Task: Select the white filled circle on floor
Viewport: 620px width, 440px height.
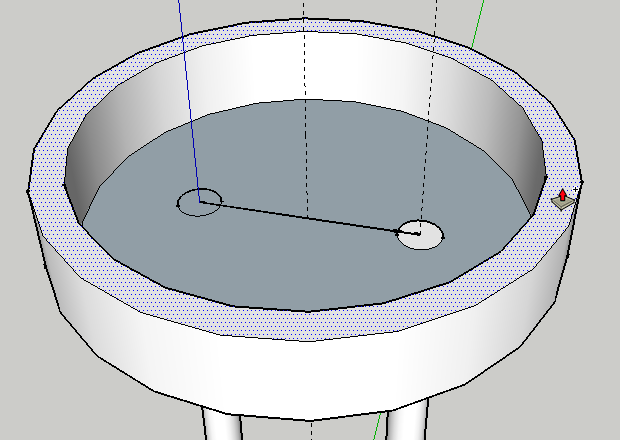Action: click(x=420, y=235)
